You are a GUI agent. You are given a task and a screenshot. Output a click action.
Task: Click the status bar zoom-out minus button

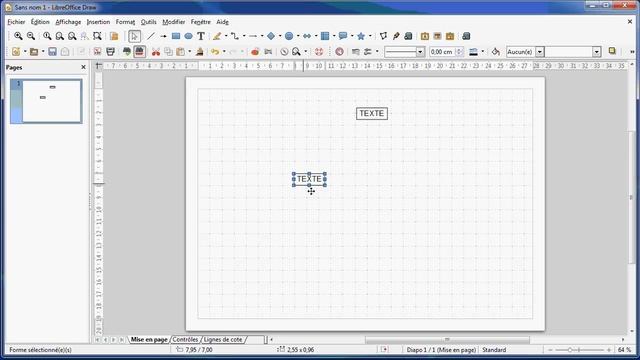coord(550,350)
